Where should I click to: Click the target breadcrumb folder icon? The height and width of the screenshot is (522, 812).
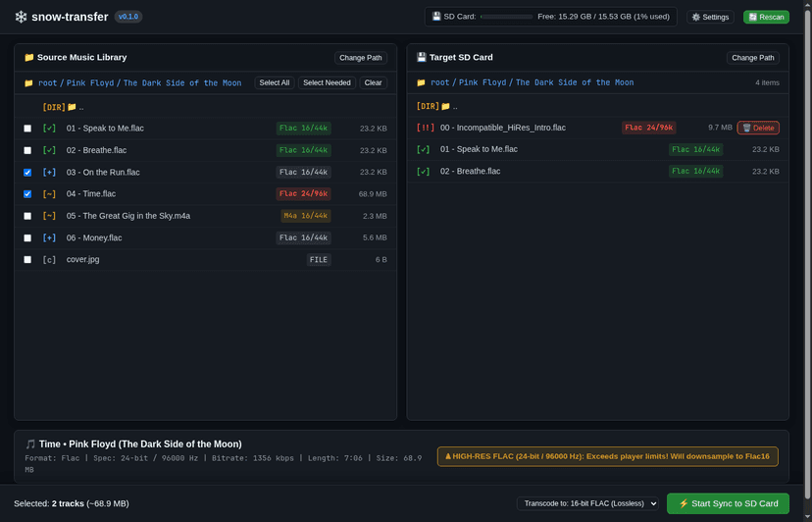tap(421, 82)
